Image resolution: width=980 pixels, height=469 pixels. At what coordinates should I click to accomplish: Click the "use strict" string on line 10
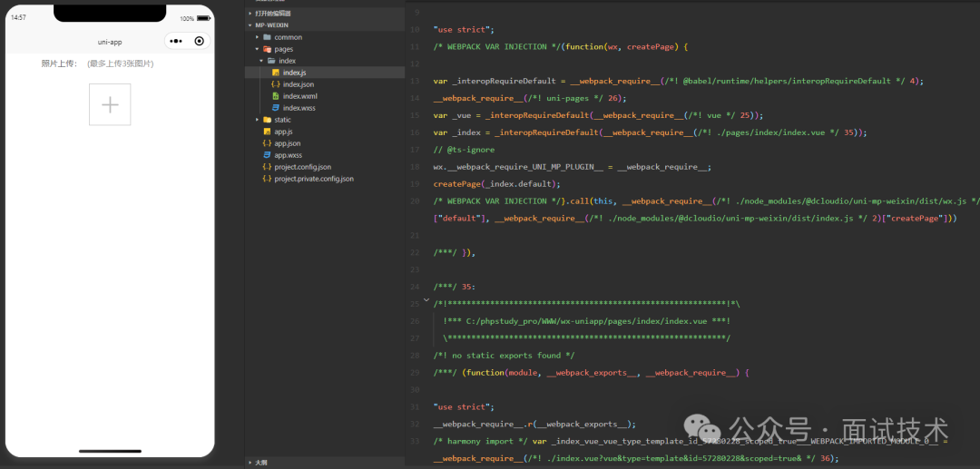464,29
